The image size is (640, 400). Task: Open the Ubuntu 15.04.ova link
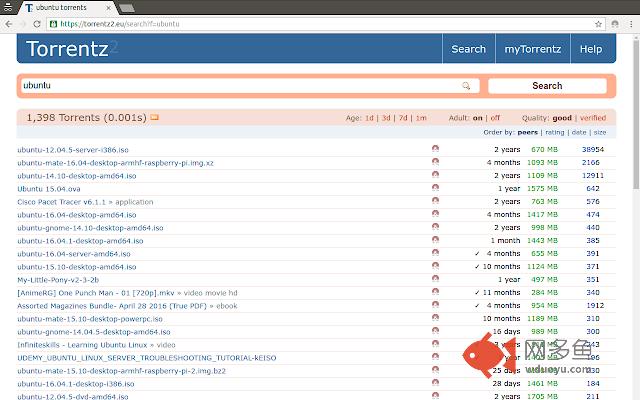point(49,189)
